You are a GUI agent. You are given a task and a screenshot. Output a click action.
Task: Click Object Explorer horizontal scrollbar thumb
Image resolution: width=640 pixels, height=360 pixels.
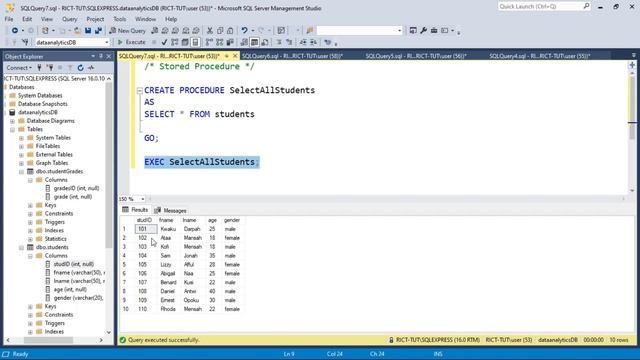48,340
